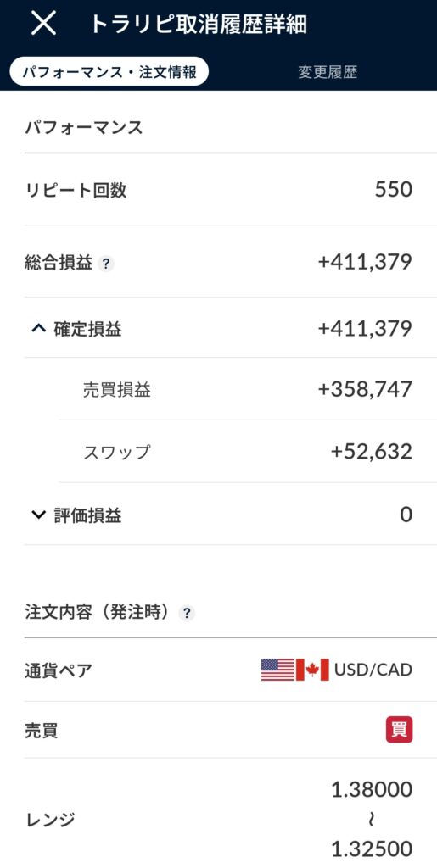
Task: Tap the Canada flag icon
Action: (x=312, y=670)
